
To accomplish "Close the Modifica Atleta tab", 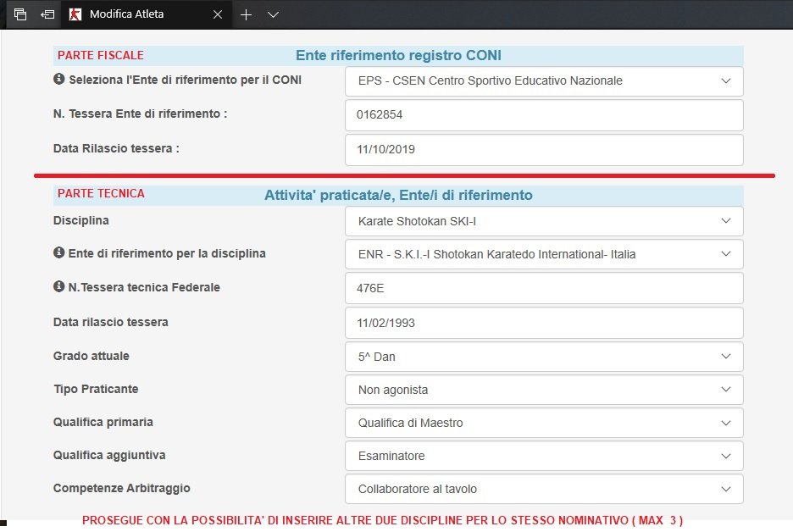I will point(218,14).
